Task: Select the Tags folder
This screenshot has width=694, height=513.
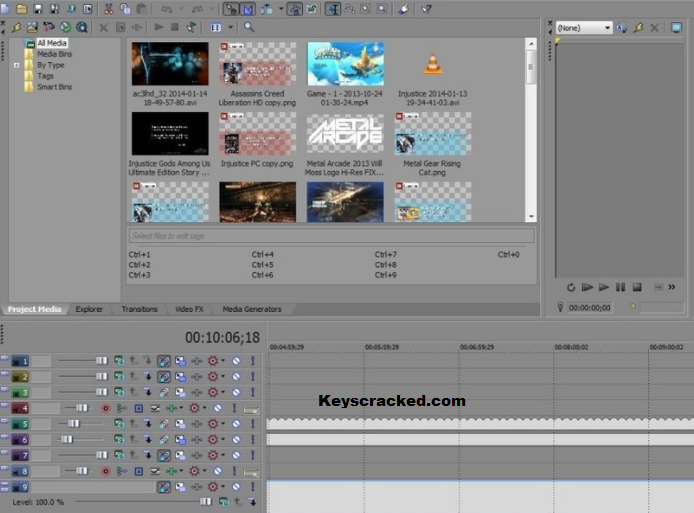Action: [45, 76]
